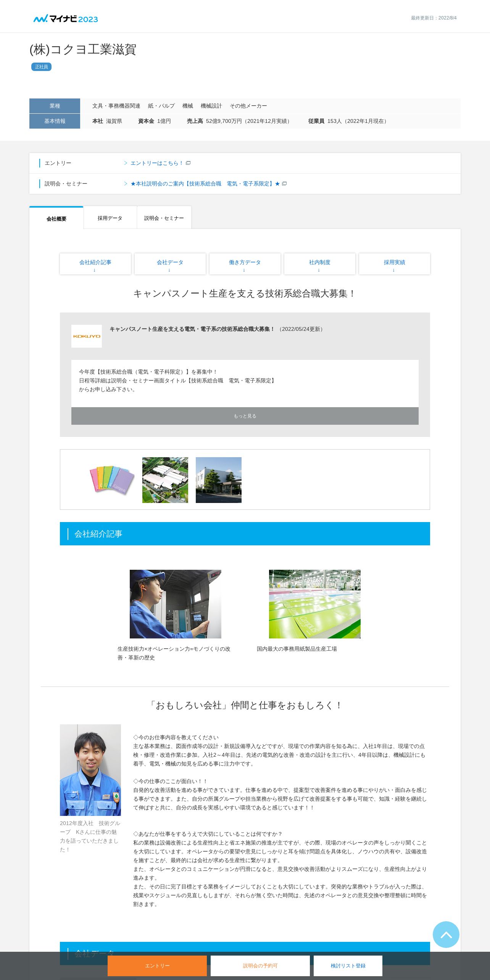Click the 売上高 52億9,700万円 info text
Viewport: 490px width, 980px height.
(x=240, y=121)
